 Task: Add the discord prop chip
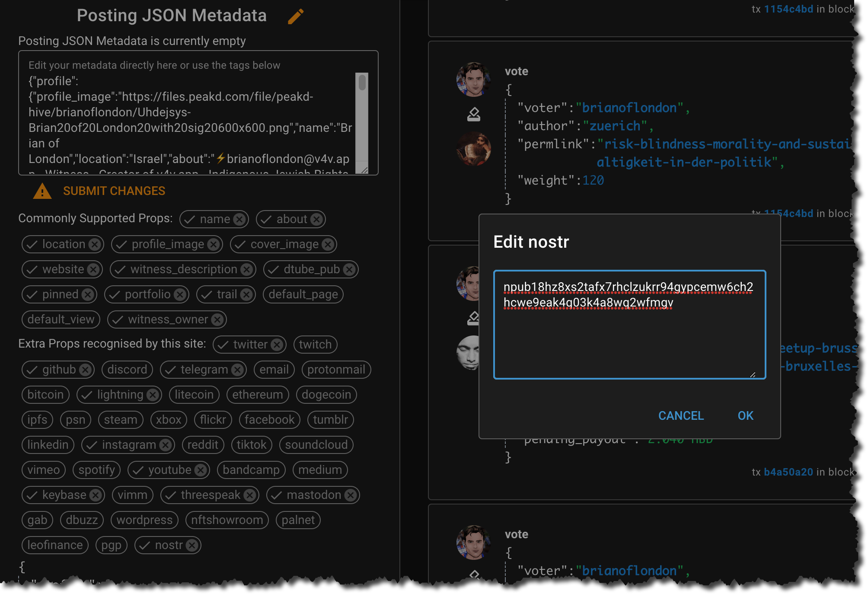[x=127, y=370]
